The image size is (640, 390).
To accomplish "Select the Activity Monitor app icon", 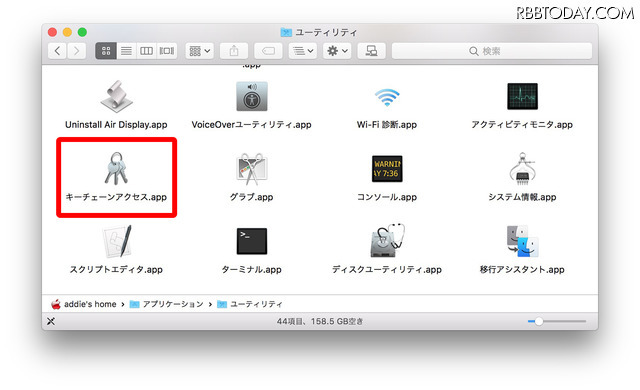I will click(x=522, y=96).
